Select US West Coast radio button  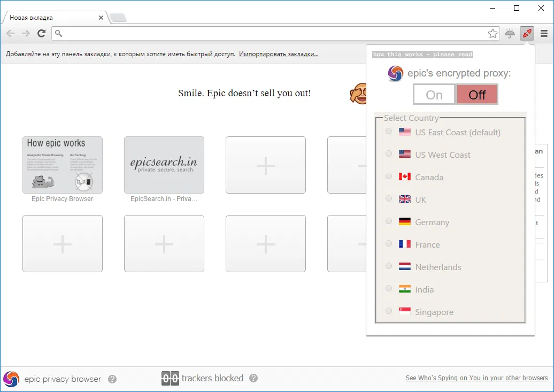pyautogui.click(x=389, y=153)
